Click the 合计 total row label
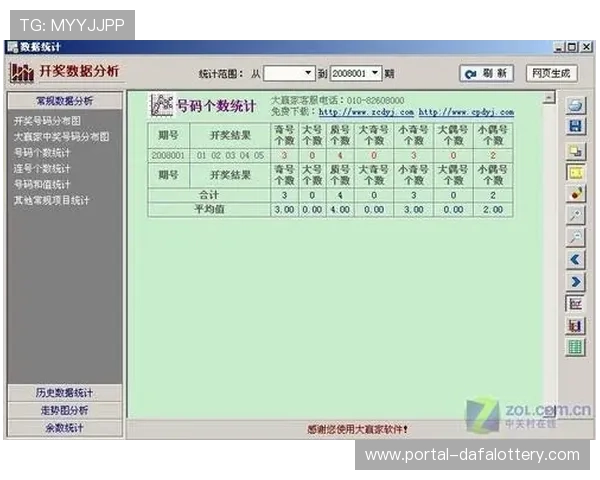Image resolution: width=600 pixels, height=480 pixels. pos(209,195)
